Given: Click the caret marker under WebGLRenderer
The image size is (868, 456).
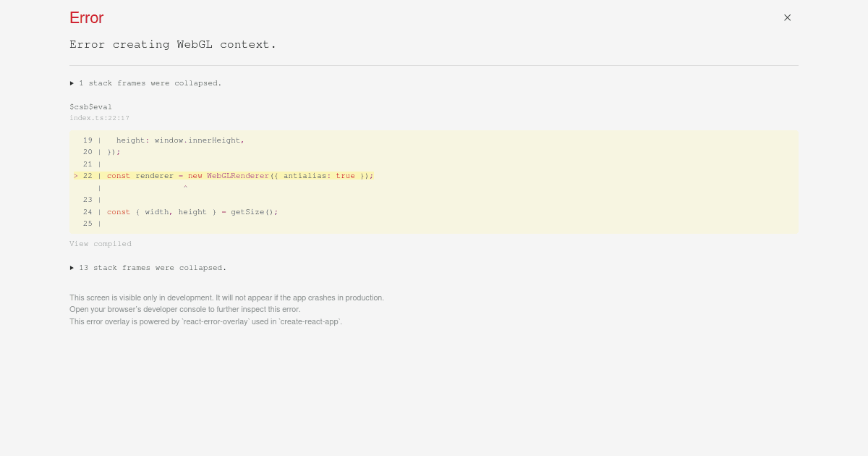Looking at the screenshot, I should coord(185,187).
